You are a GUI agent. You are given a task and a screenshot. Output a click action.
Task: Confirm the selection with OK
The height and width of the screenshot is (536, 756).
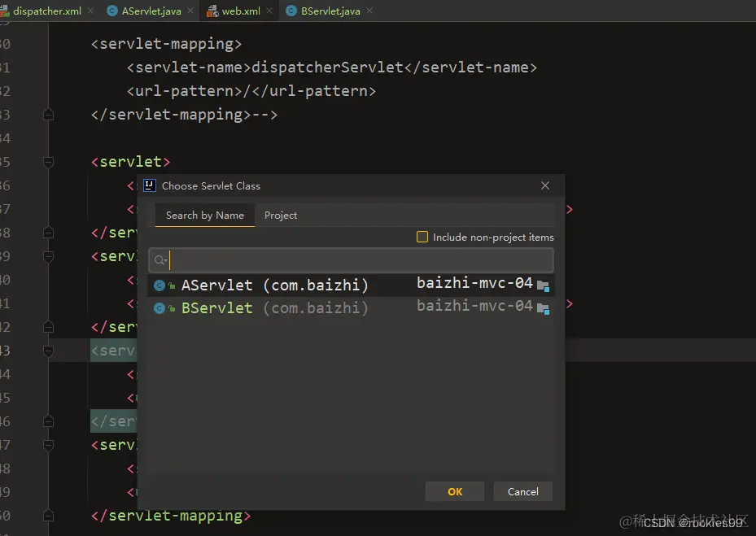click(455, 491)
